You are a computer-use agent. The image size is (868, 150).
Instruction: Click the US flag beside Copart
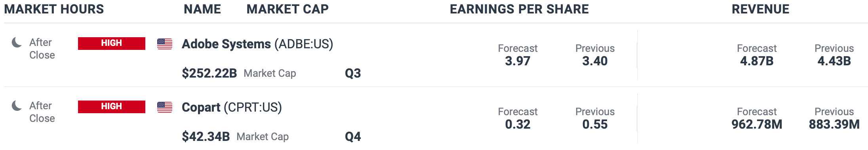[x=165, y=107]
